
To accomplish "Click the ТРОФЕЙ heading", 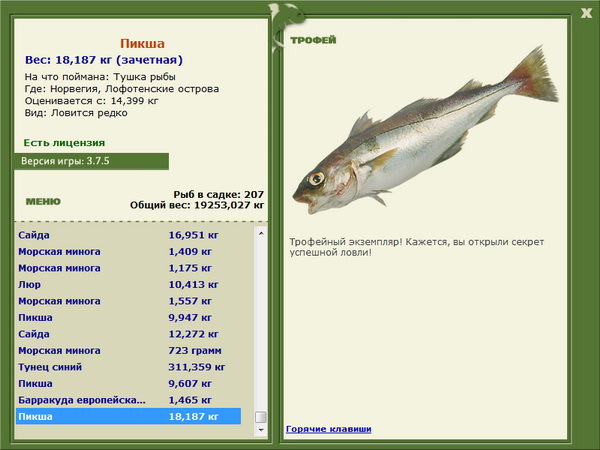I will pos(313,40).
